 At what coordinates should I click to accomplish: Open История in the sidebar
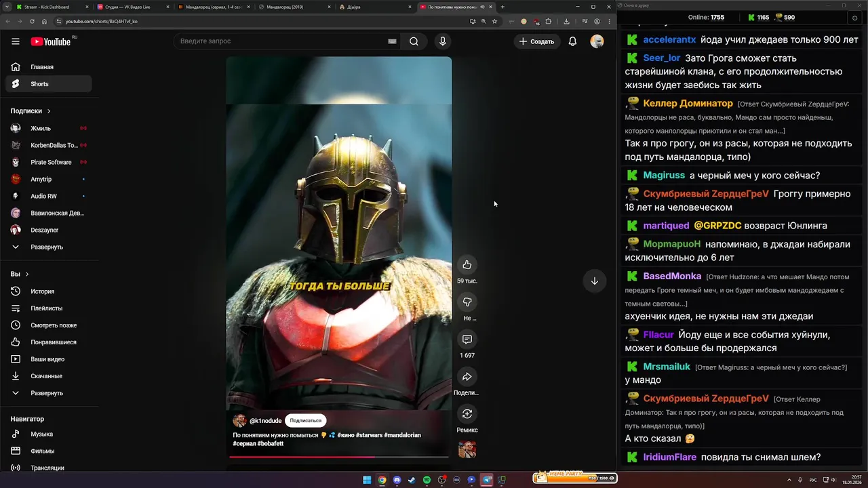click(x=47, y=291)
